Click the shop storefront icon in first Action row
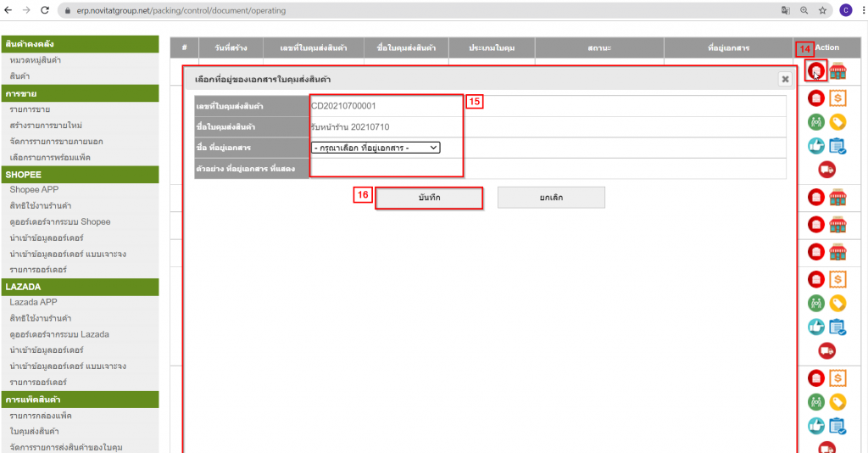This screenshot has width=868, height=453. point(837,71)
